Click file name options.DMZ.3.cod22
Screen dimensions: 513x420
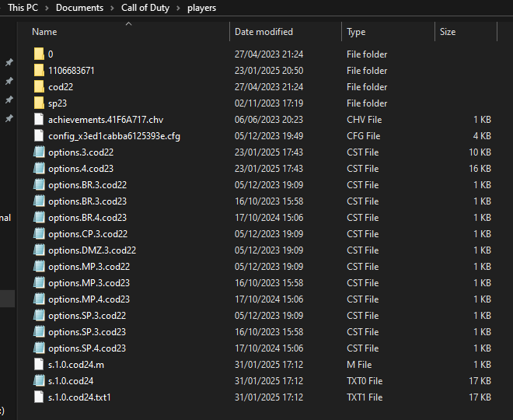(x=92, y=250)
